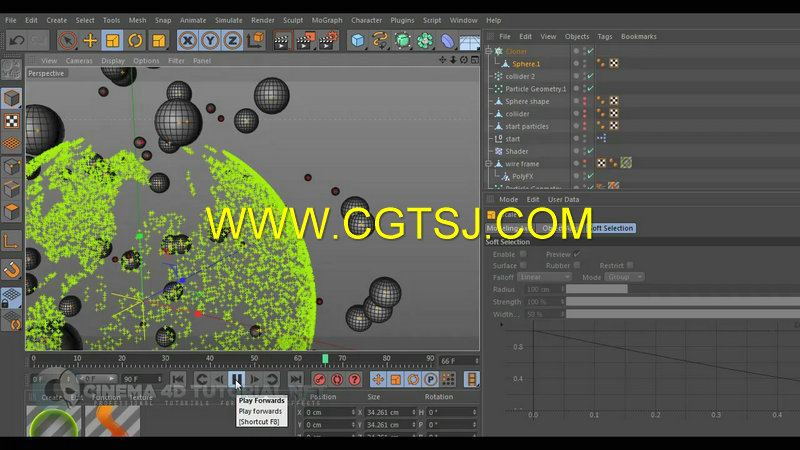
Task: Toggle visibility dots of Sphere shape
Action: pyautogui.click(x=585, y=101)
